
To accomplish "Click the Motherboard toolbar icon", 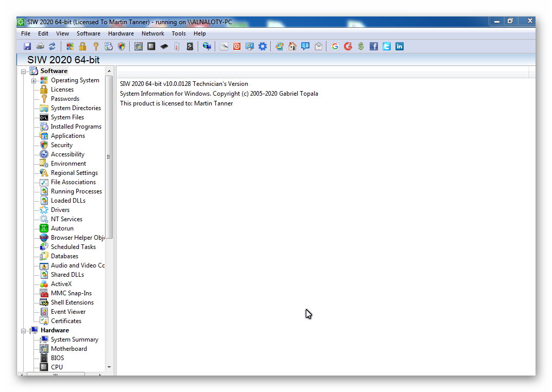I will tap(139, 46).
